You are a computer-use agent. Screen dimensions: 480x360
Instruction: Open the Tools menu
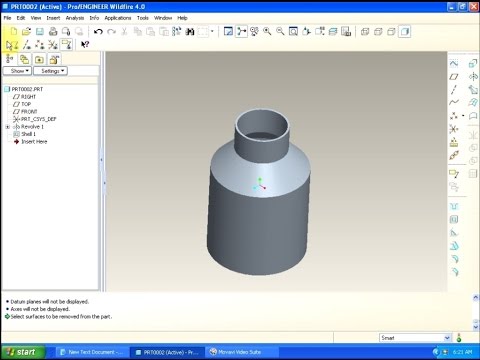[143, 18]
